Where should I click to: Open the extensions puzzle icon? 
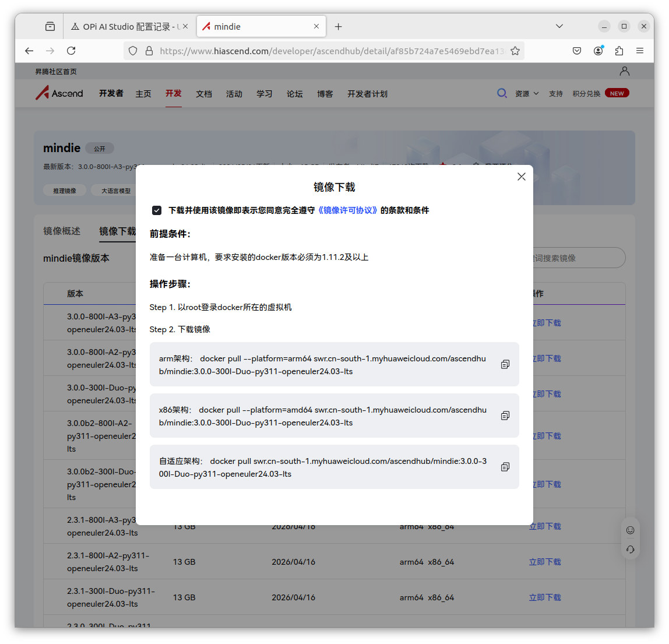point(619,51)
